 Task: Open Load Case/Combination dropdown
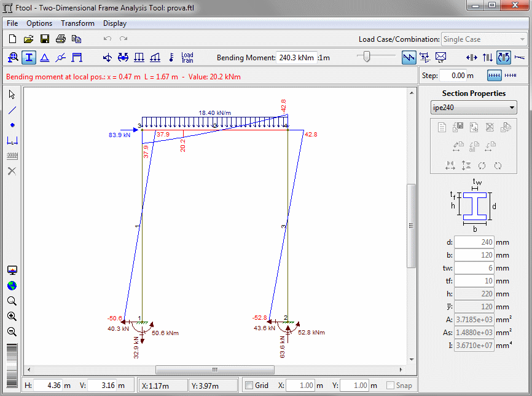(484, 39)
